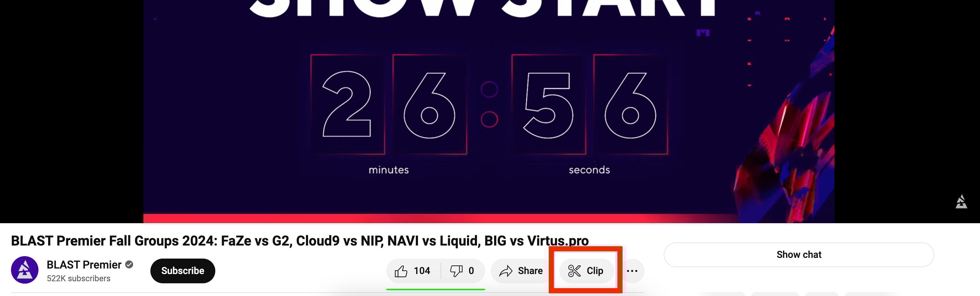Viewport: 980px width, 296px height.
Task: Open the three-dot more actions menu
Action: tap(632, 271)
